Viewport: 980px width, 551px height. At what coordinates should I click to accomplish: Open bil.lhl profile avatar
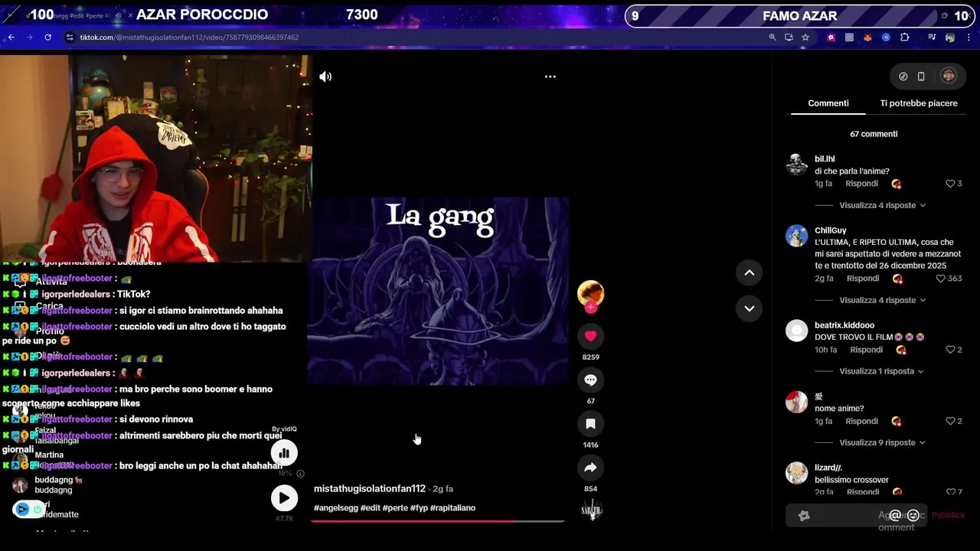pos(797,165)
